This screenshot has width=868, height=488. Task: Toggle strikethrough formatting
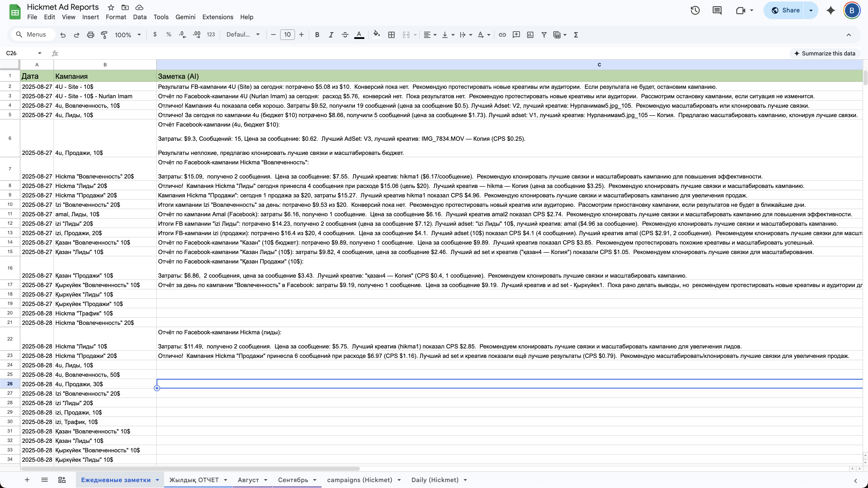point(345,35)
